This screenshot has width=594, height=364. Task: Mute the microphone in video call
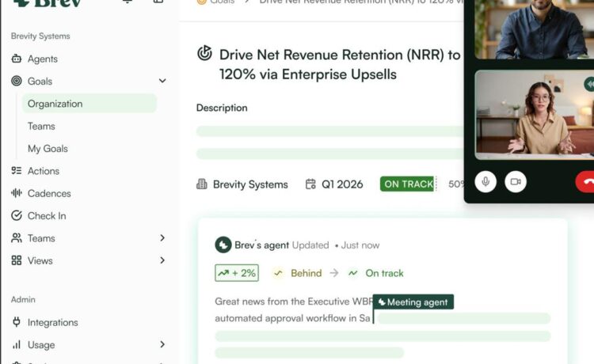pos(485,181)
